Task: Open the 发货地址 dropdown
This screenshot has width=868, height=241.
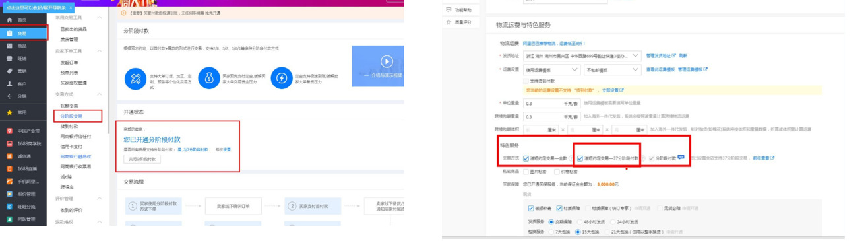Action: click(582, 56)
